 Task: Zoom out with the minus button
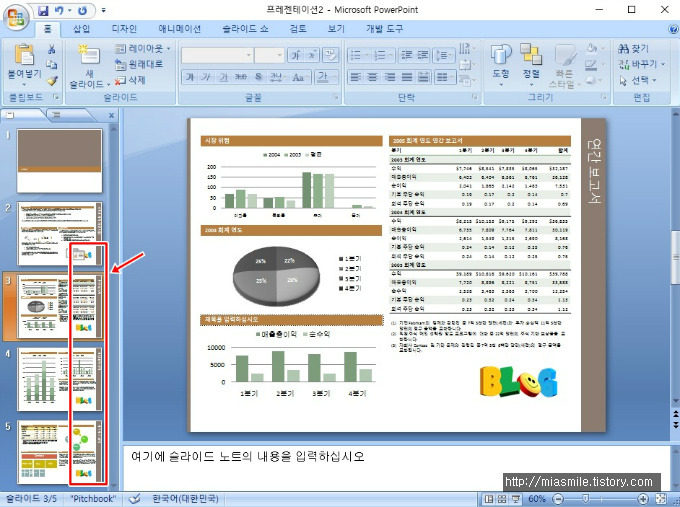pyautogui.click(x=559, y=499)
